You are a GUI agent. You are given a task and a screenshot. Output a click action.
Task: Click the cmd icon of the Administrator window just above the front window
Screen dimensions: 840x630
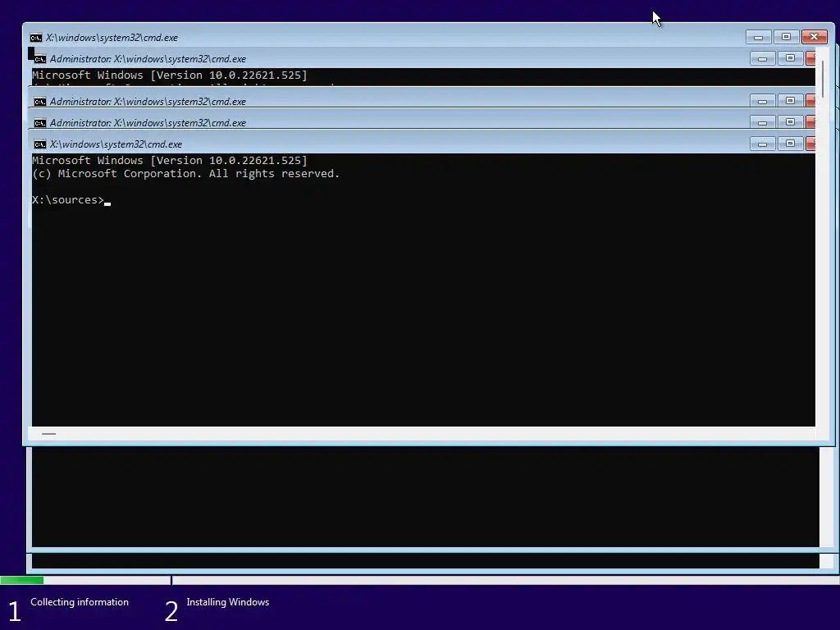[x=39, y=123]
